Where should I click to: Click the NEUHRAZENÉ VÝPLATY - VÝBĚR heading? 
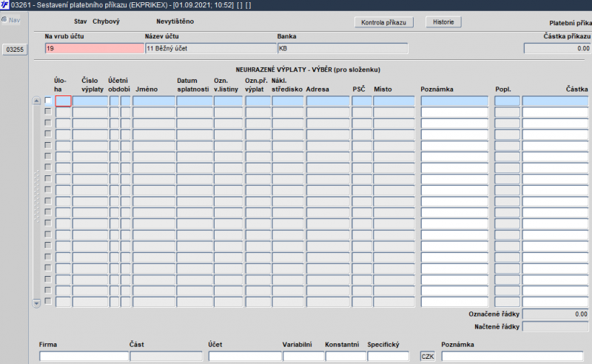tap(308, 70)
